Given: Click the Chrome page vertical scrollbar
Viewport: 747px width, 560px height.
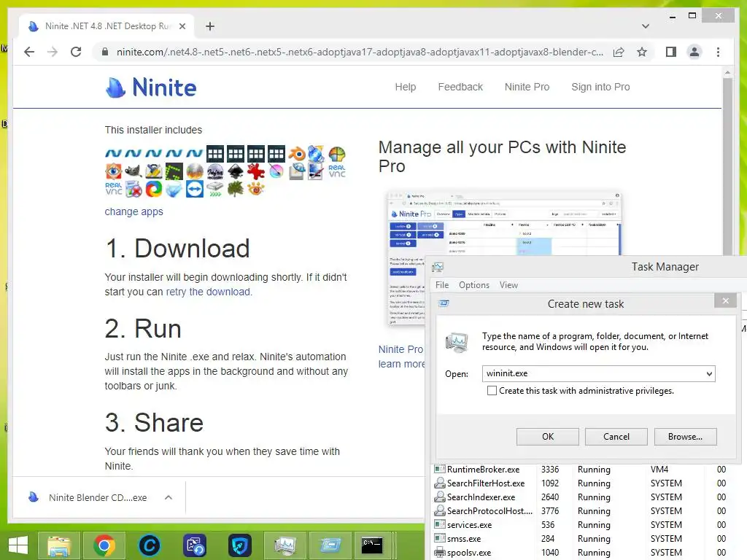Looking at the screenshot, I should 727,167.
